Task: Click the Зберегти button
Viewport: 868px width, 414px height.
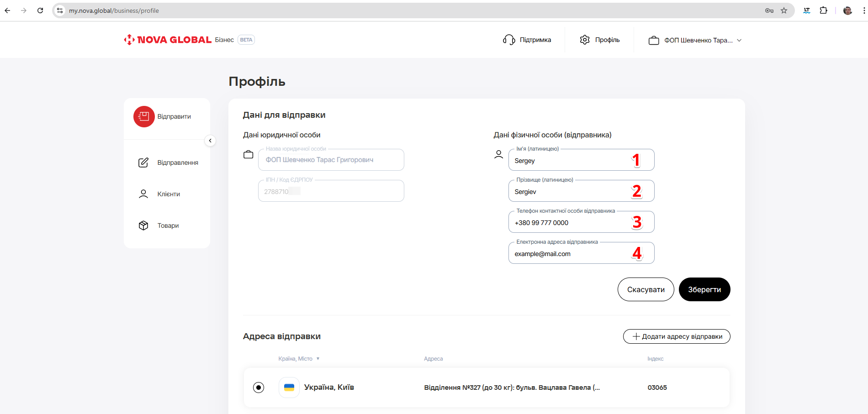Action: tap(704, 289)
